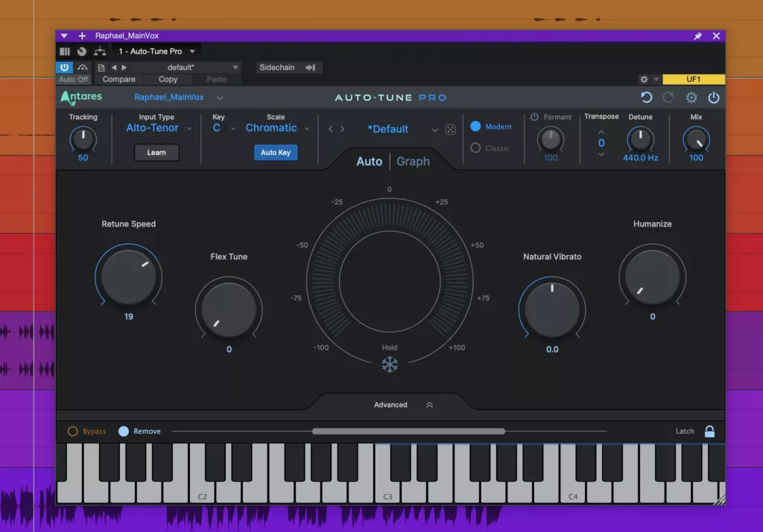This screenshot has height=532, width=763.
Task: Click the Sidechain arrow icon
Action: [310, 68]
